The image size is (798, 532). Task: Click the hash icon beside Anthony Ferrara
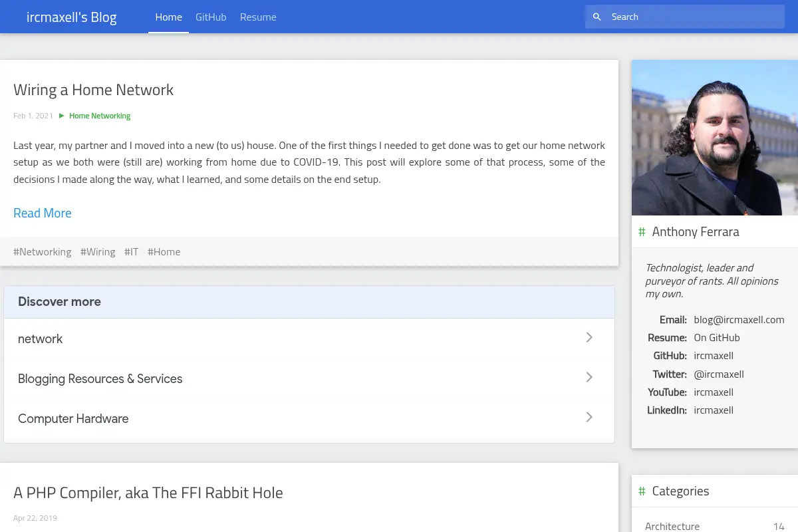click(x=642, y=232)
